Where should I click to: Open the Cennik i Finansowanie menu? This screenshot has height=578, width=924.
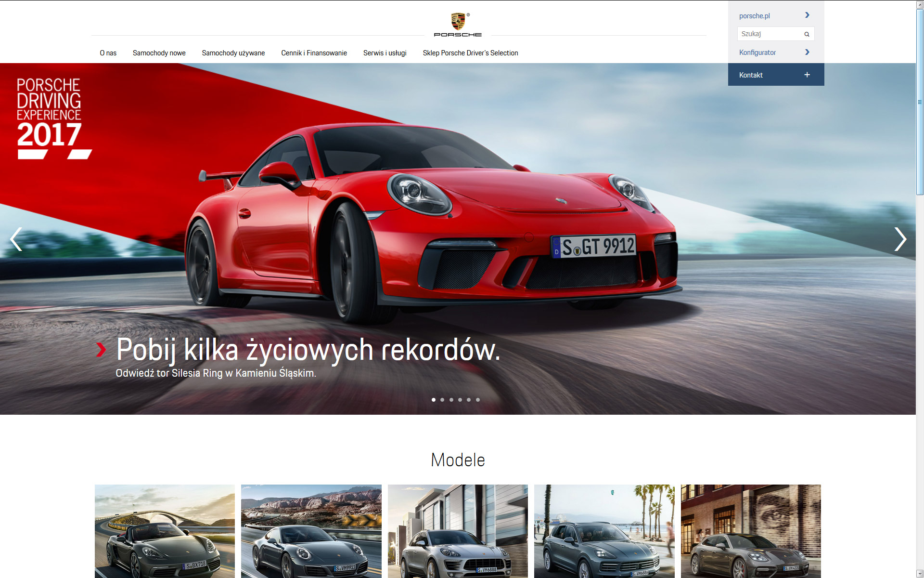click(314, 53)
